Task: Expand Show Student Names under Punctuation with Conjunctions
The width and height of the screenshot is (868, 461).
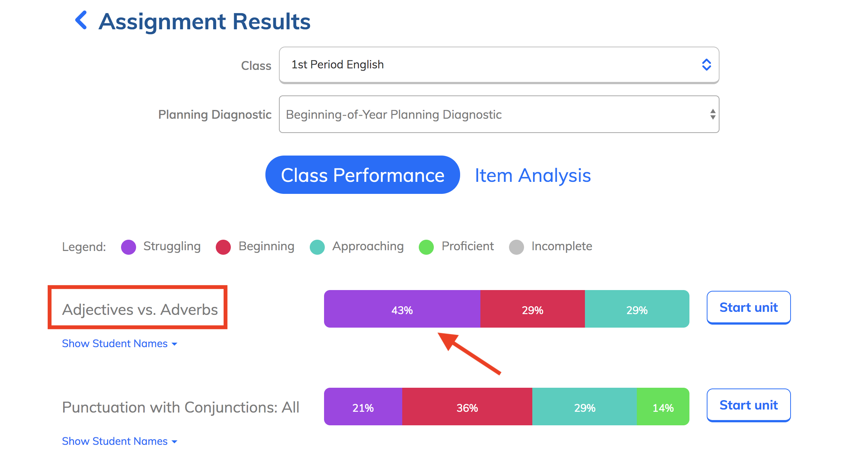Action: [120, 441]
